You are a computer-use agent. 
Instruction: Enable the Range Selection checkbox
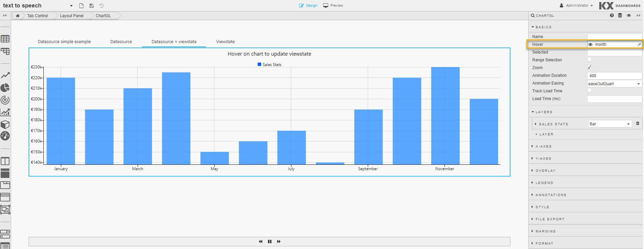(589, 60)
